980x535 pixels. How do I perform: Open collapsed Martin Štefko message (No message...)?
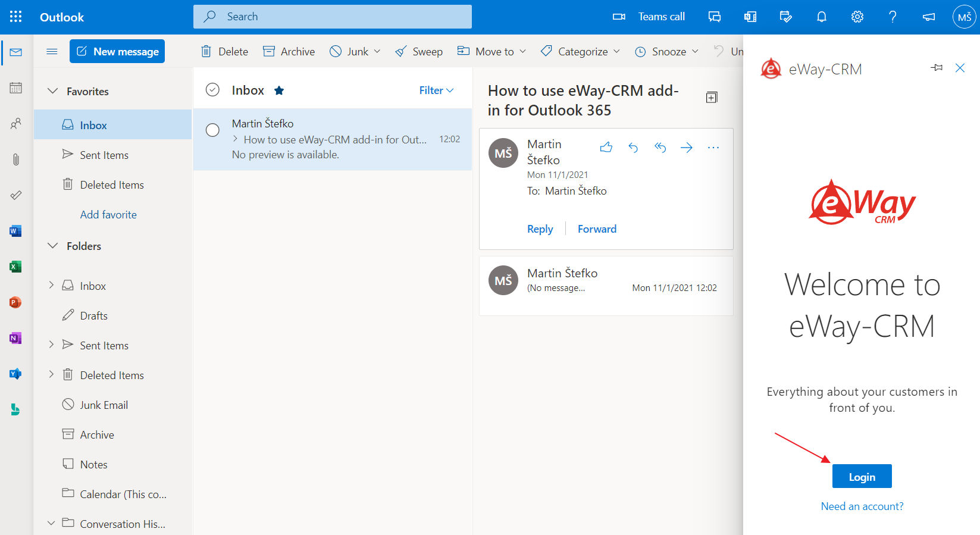click(x=606, y=286)
